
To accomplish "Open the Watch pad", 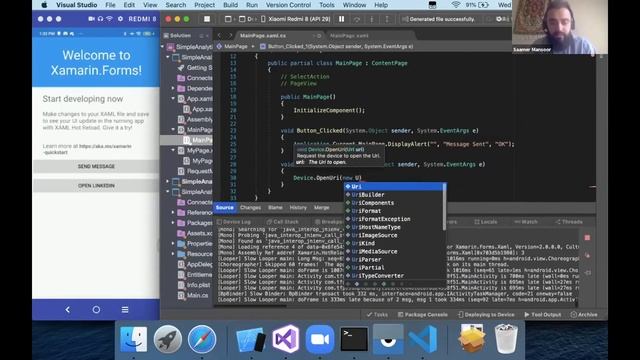I will [526, 222].
